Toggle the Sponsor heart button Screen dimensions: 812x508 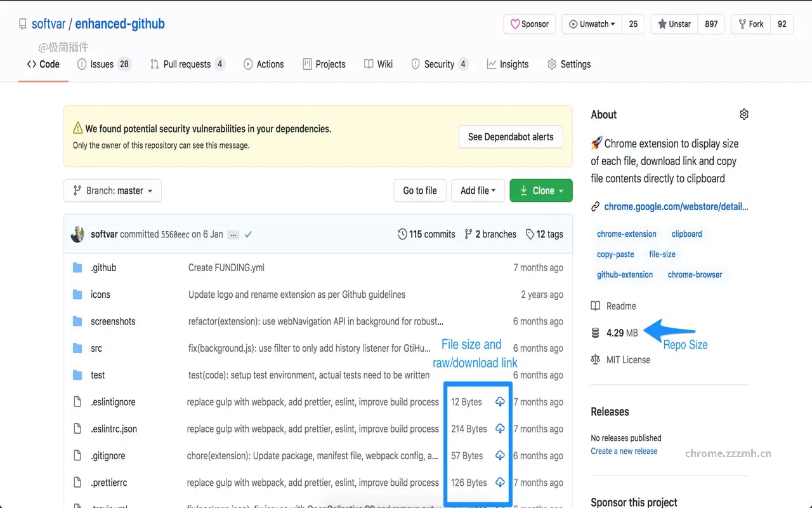point(529,23)
